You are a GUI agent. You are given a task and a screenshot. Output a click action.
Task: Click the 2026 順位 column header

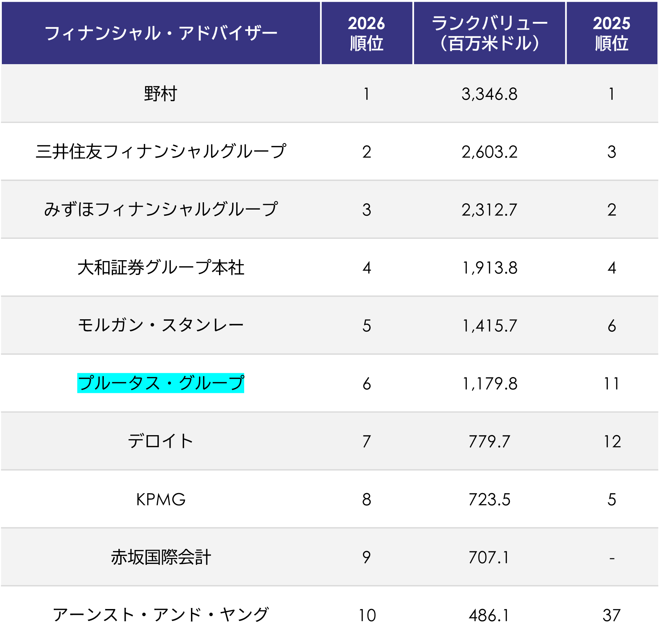[366, 33]
